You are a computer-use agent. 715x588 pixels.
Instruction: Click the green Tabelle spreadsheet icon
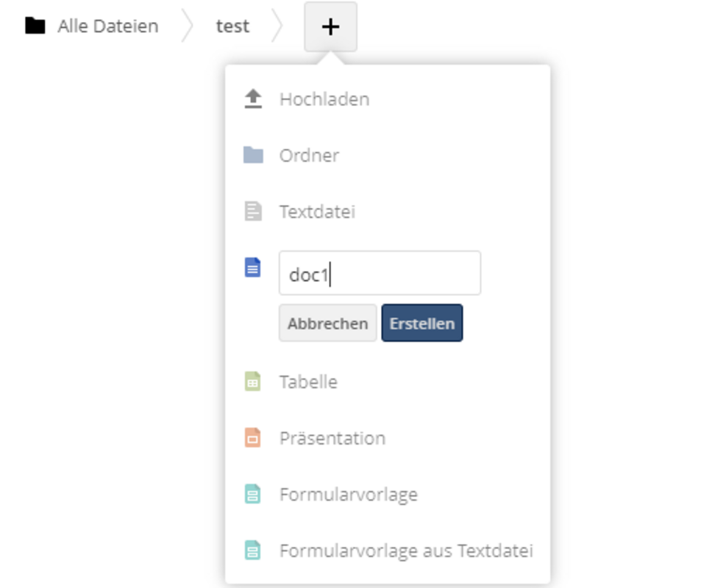253,381
